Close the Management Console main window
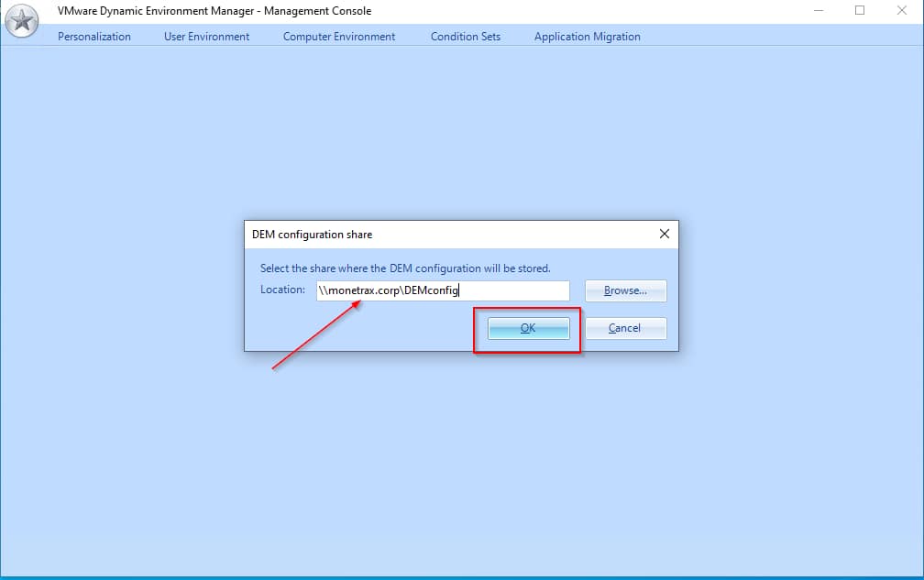 (902, 11)
